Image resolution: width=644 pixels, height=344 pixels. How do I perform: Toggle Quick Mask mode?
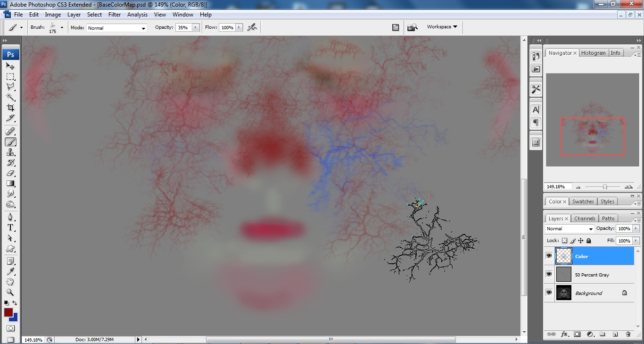click(x=10, y=328)
